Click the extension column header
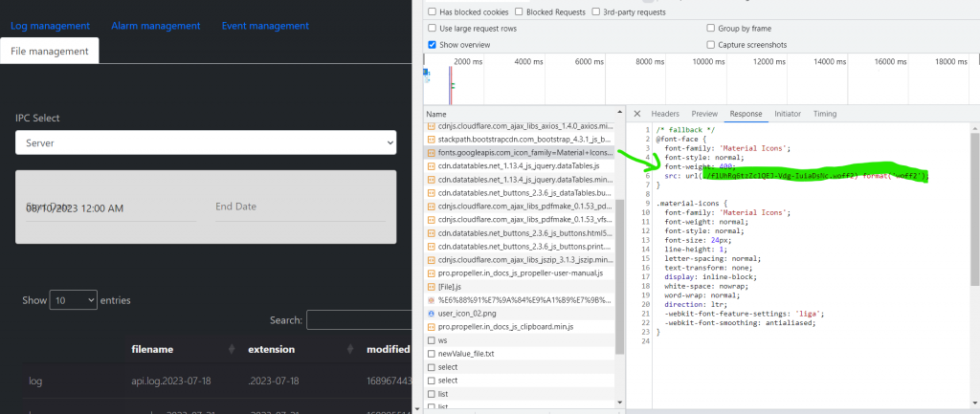The image size is (980, 414). 271,349
